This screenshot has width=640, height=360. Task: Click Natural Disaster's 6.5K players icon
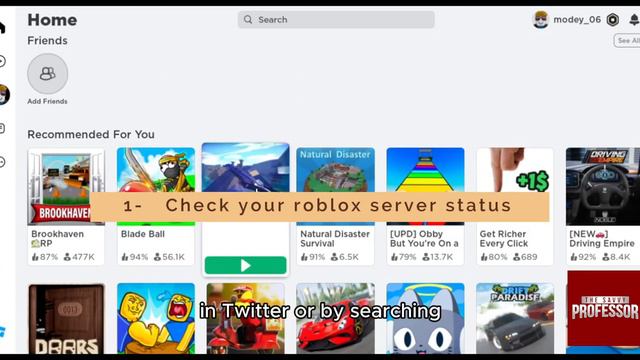335,257
